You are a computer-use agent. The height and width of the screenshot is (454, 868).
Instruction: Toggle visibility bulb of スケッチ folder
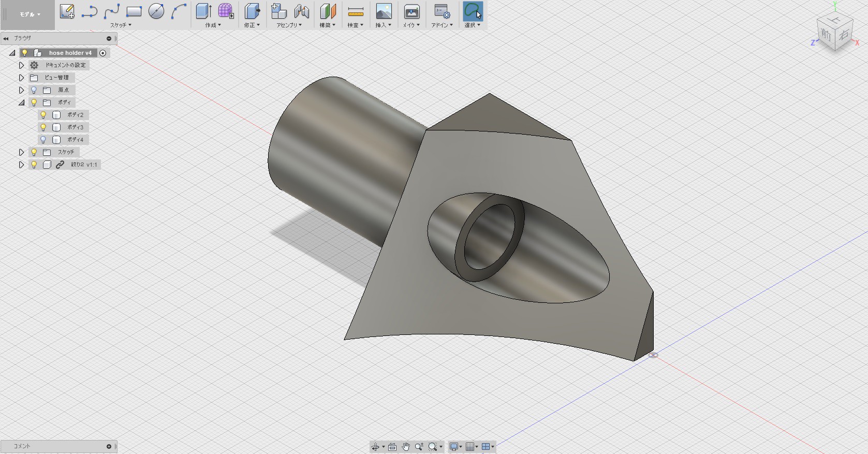click(34, 152)
